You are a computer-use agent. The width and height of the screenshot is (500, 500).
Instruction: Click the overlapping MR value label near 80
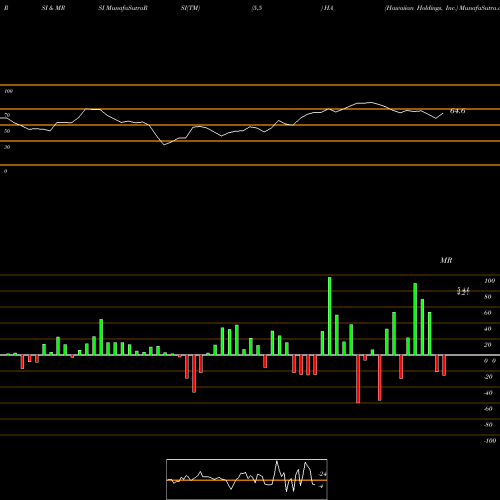click(x=463, y=291)
